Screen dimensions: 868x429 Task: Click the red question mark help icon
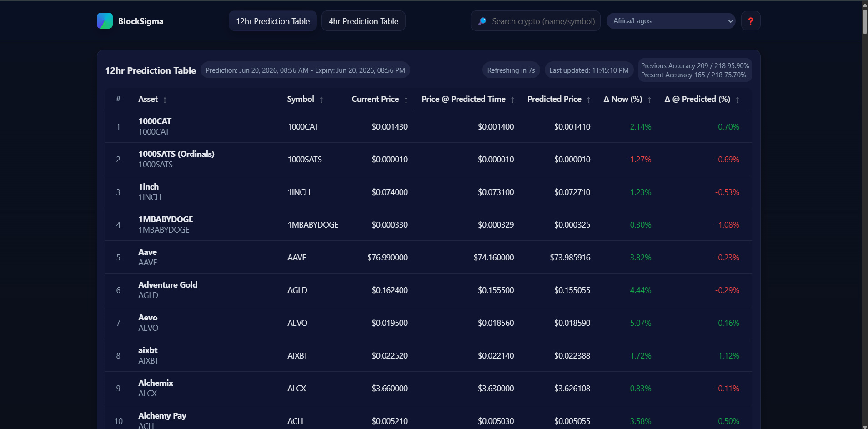click(751, 21)
